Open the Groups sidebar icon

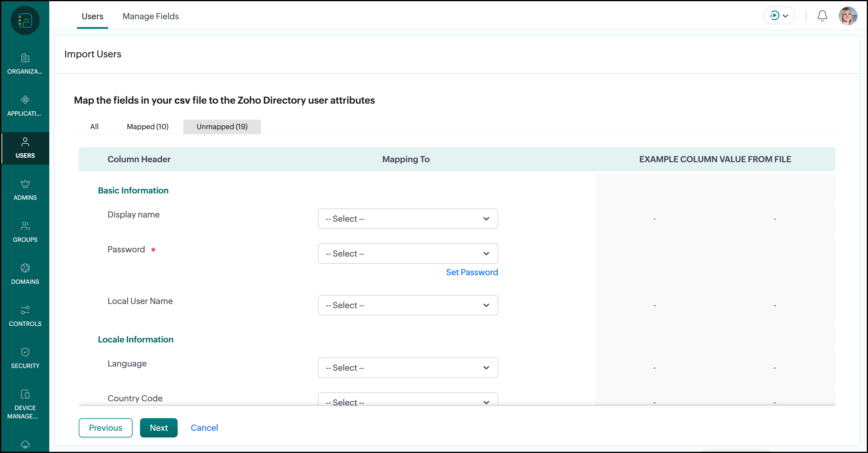[25, 226]
